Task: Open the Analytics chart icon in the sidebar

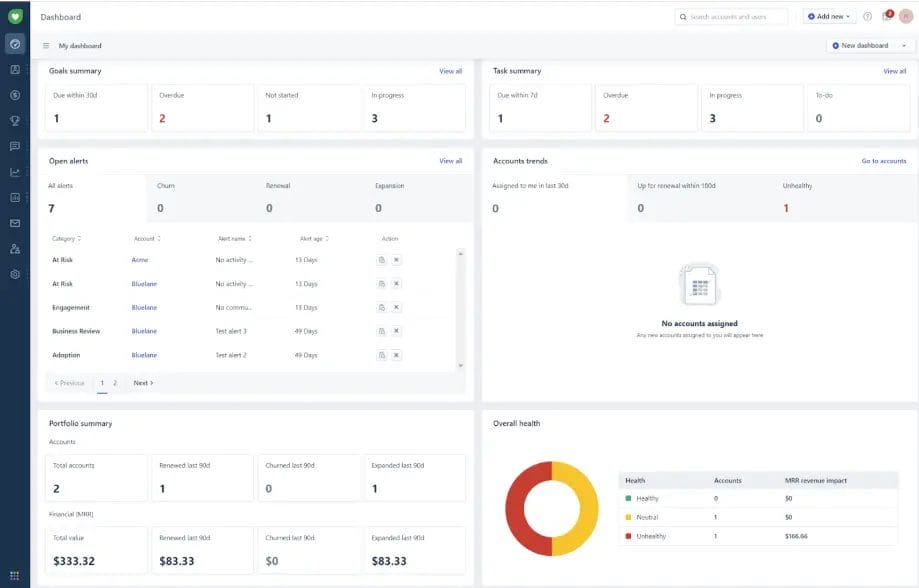Action: [x=14, y=172]
